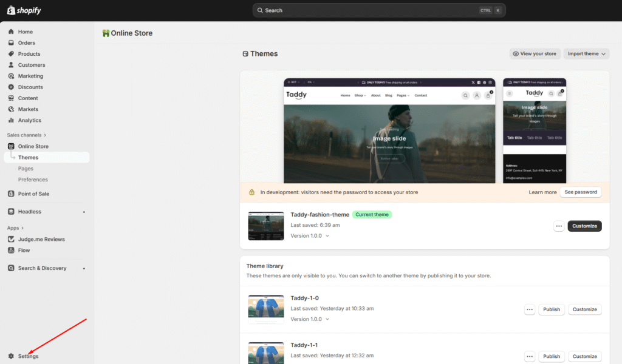Image resolution: width=622 pixels, height=364 pixels.
Task: Select the Products tag icon
Action: (11, 54)
